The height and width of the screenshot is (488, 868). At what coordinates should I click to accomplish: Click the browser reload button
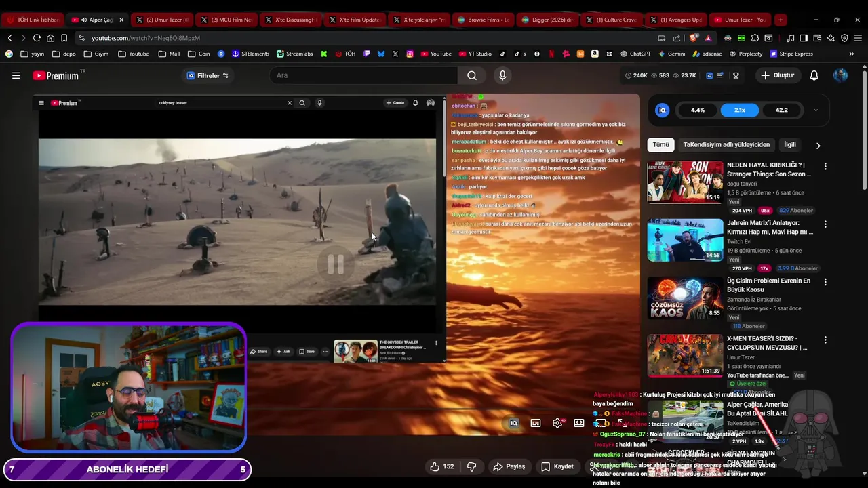coord(37,38)
